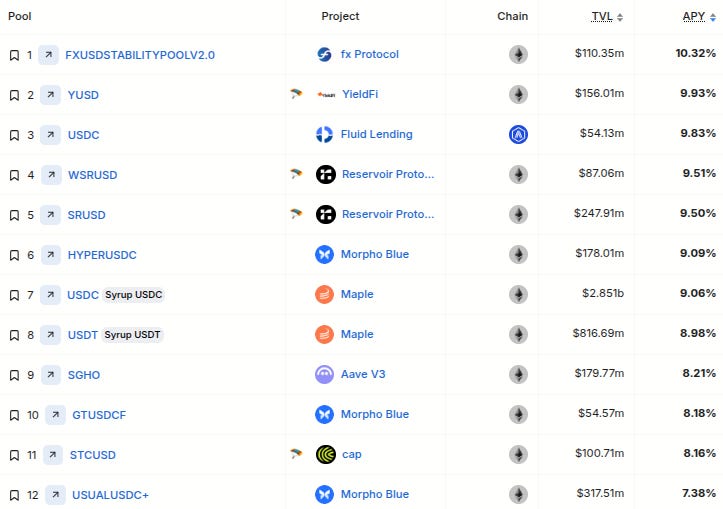Open external link arrow for Syrup USDC
The height and width of the screenshot is (509, 723).
coord(50,295)
